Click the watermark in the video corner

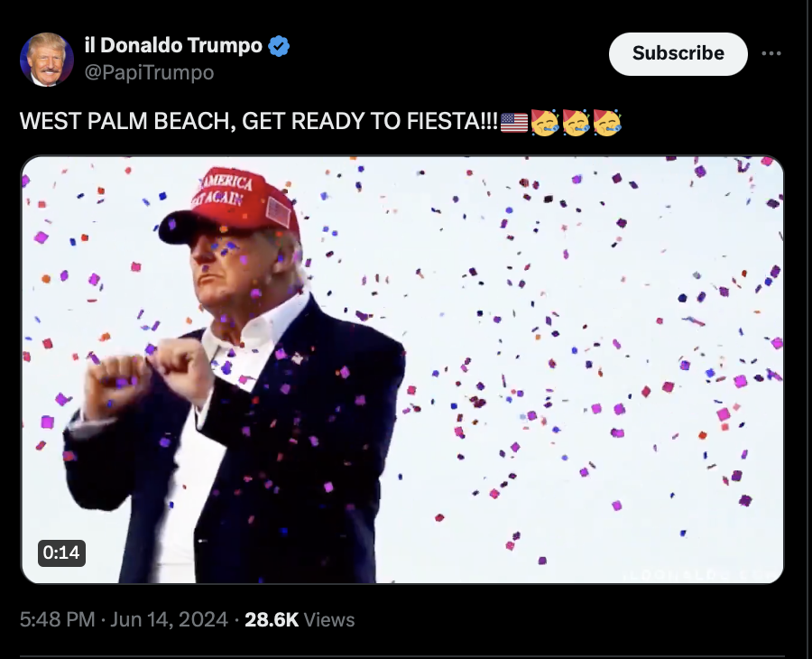coord(702,574)
